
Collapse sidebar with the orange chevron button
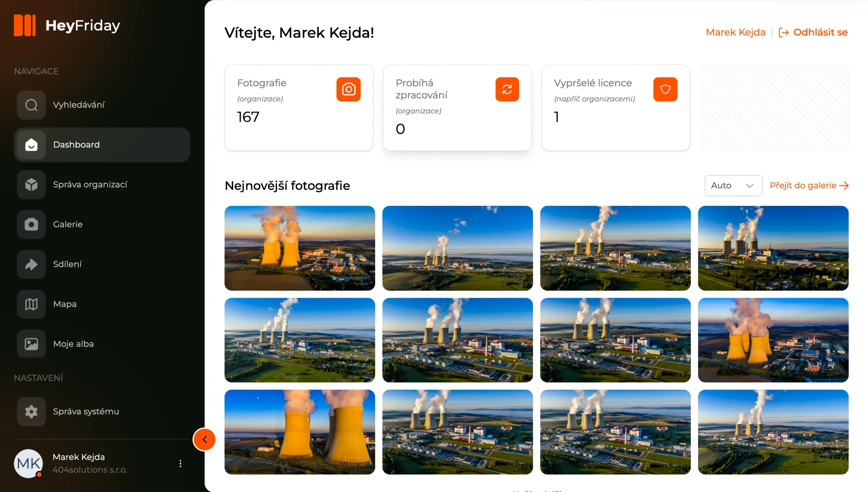[x=204, y=440]
